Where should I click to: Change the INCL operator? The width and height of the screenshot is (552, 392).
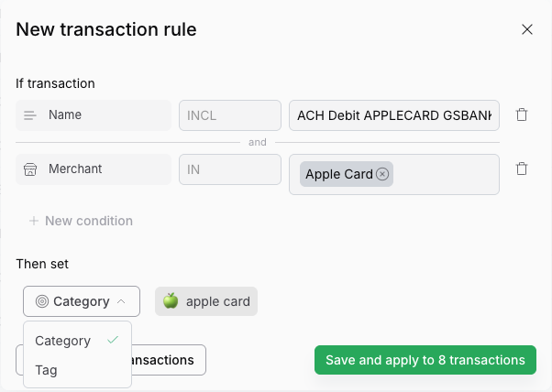(x=229, y=115)
